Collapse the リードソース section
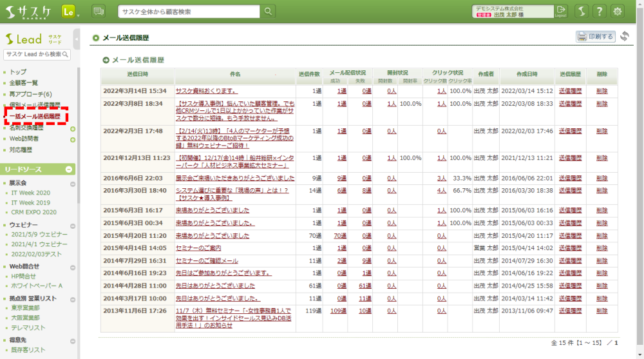Screen dimensions: 644x359 [x=69, y=170]
